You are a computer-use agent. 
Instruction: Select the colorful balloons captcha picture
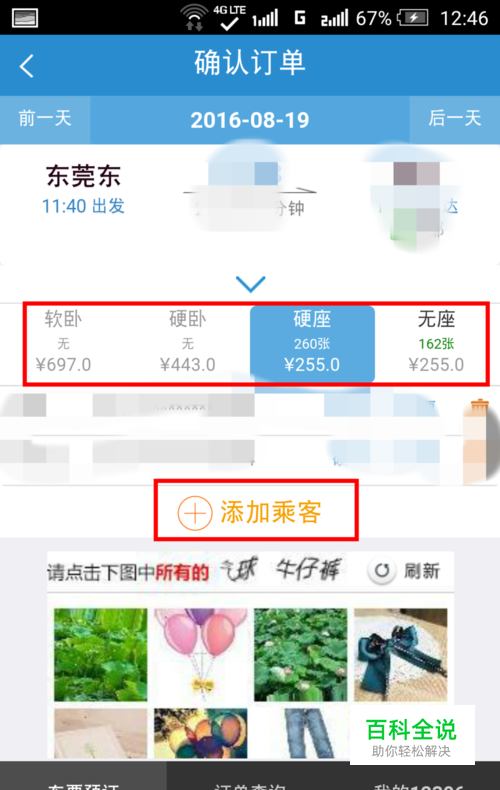point(201,733)
